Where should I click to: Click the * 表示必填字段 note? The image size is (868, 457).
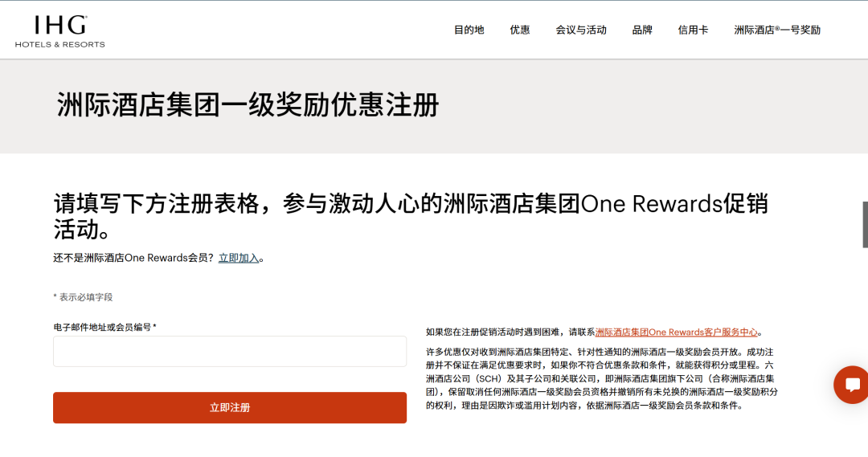pos(83,297)
